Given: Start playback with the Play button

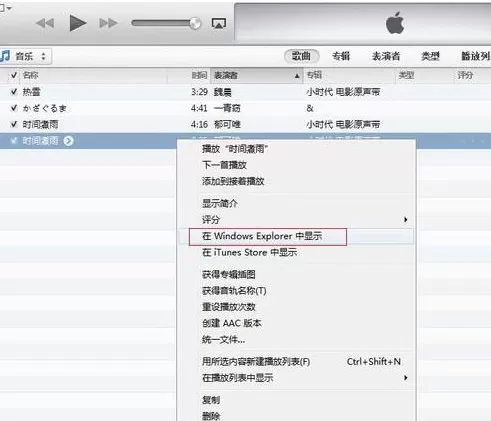Looking at the screenshot, I should 78,23.
